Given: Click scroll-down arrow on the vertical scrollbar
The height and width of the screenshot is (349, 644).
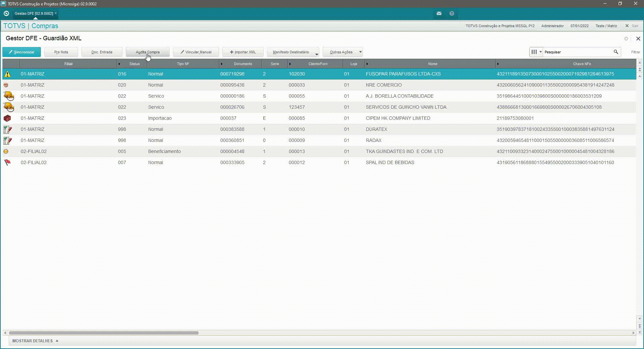Looking at the screenshot, I should [640, 319].
